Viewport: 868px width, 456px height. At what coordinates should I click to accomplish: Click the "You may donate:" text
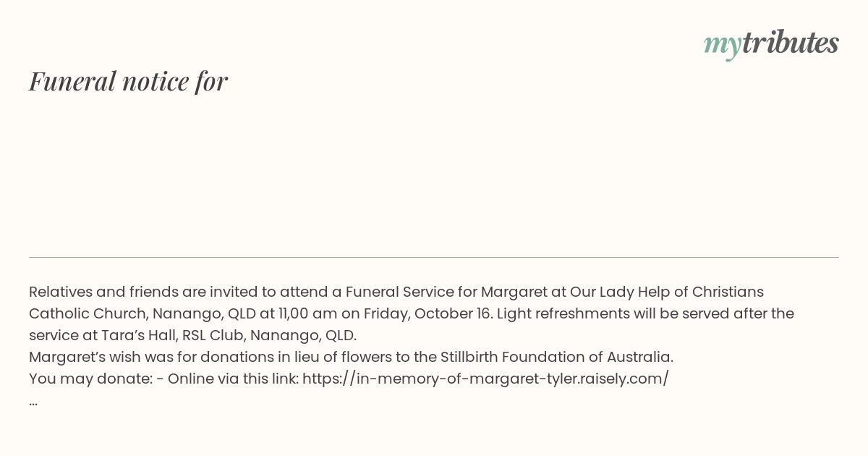(90, 379)
